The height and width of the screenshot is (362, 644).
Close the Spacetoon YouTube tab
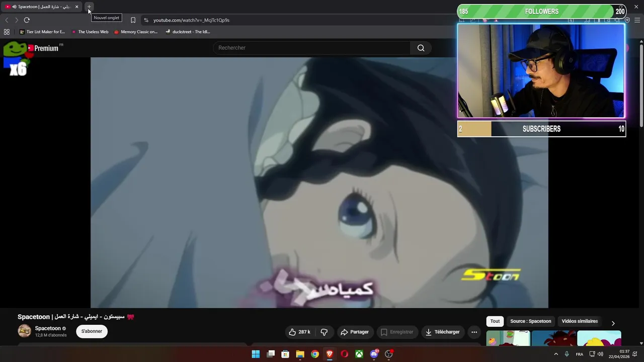click(76, 7)
